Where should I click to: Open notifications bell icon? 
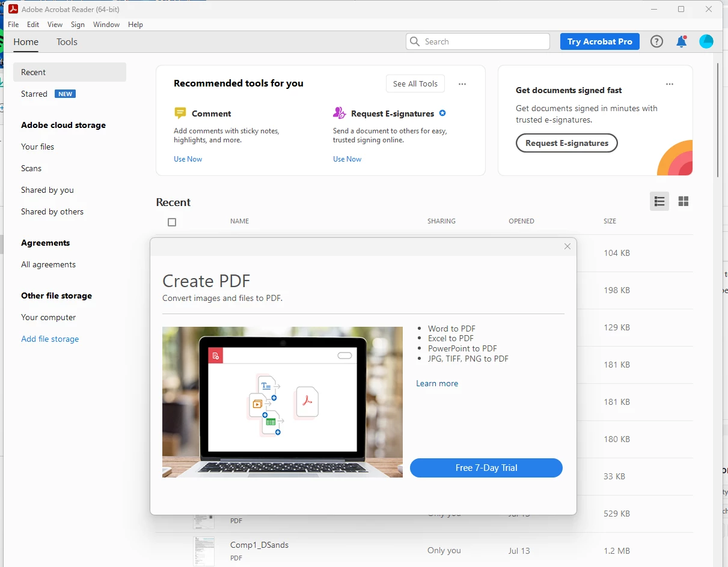(x=681, y=41)
